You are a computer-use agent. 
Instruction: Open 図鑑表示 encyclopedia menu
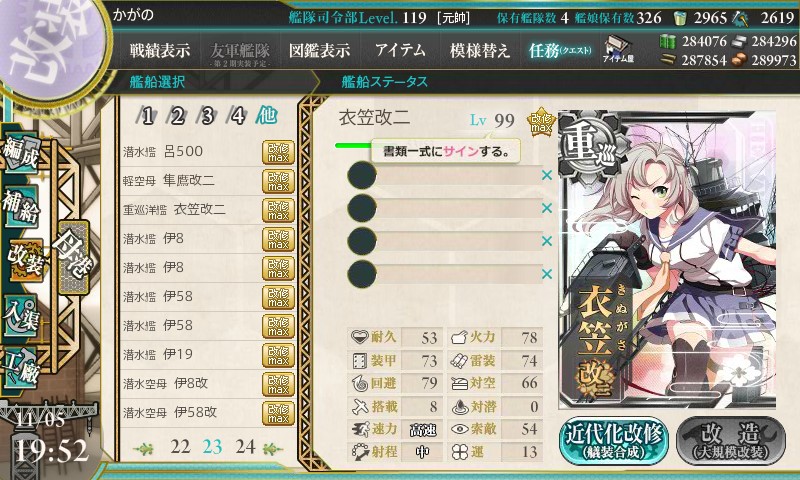pos(319,50)
